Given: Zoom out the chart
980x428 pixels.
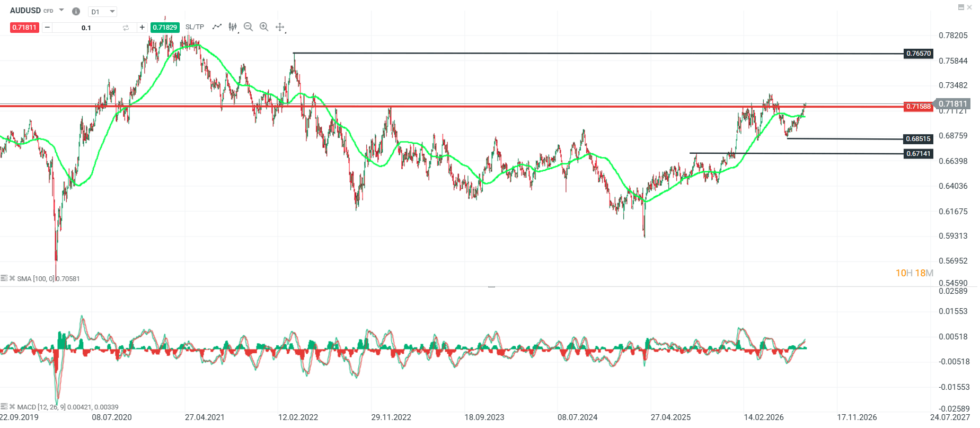Looking at the screenshot, I should pos(248,27).
